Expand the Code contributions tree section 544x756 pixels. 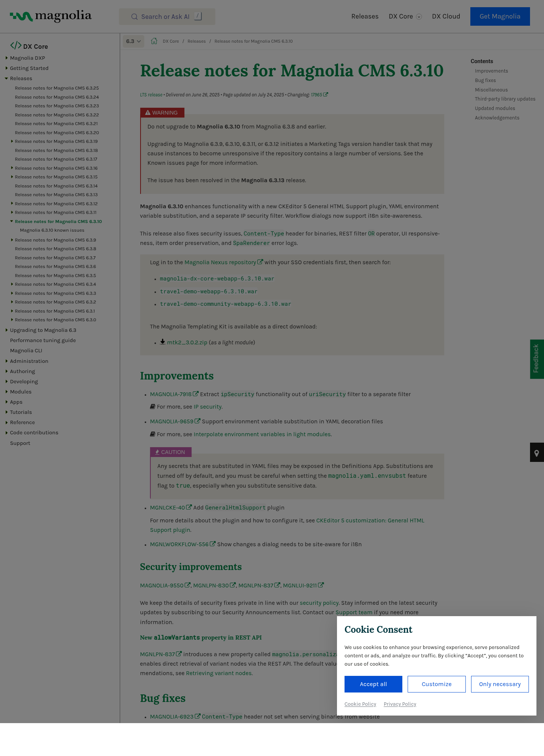(6, 432)
